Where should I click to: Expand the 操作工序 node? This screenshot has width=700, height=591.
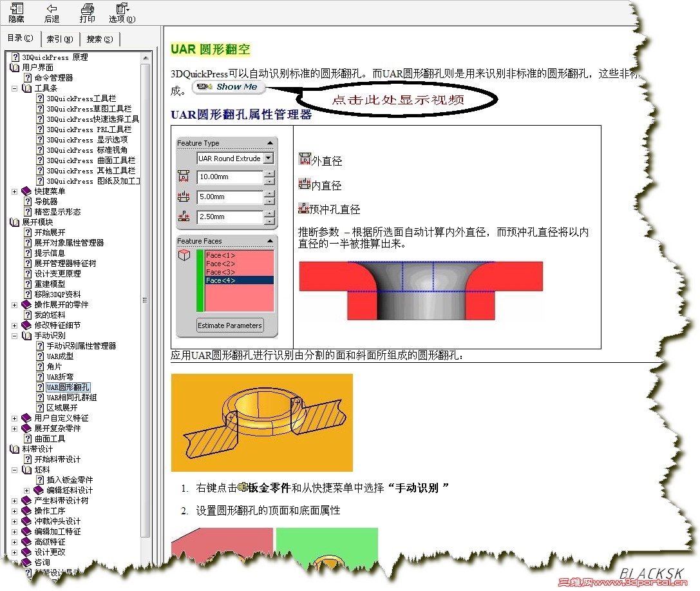pyautogui.click(x=14, y=512)
